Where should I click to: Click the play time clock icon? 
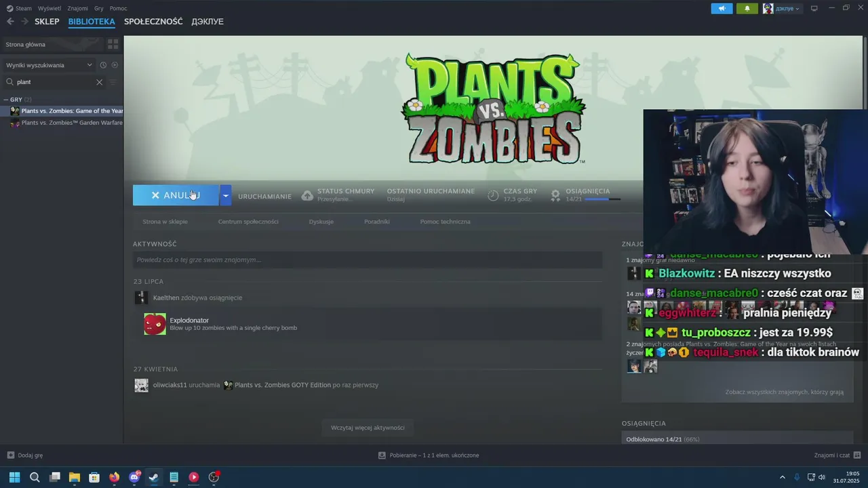(493, 195)
